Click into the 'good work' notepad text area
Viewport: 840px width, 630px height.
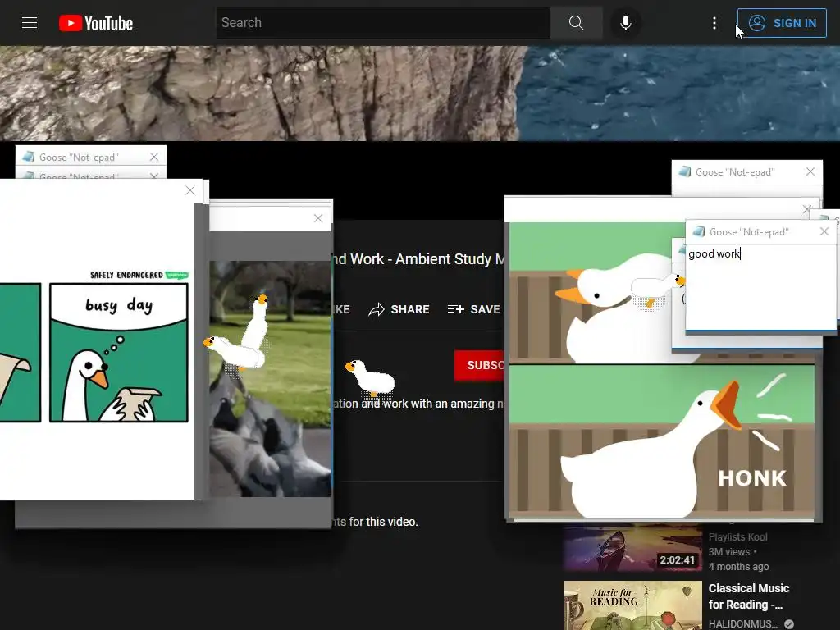click(x=760, y=288)
